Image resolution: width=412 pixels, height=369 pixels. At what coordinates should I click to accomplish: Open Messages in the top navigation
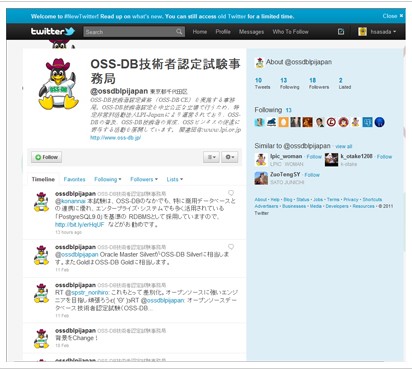pos(251,32)
